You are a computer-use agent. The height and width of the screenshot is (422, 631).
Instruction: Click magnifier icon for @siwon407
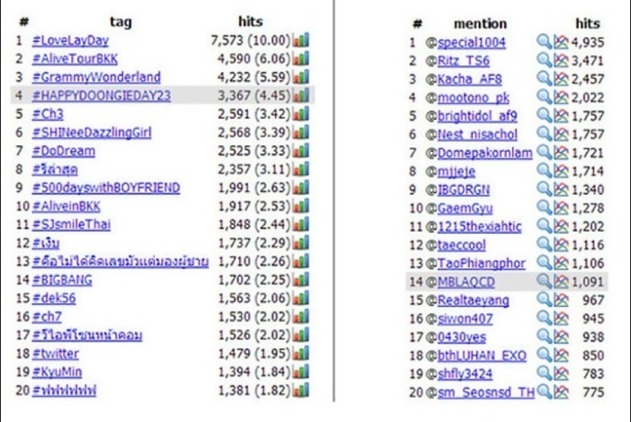pos(544,319)
